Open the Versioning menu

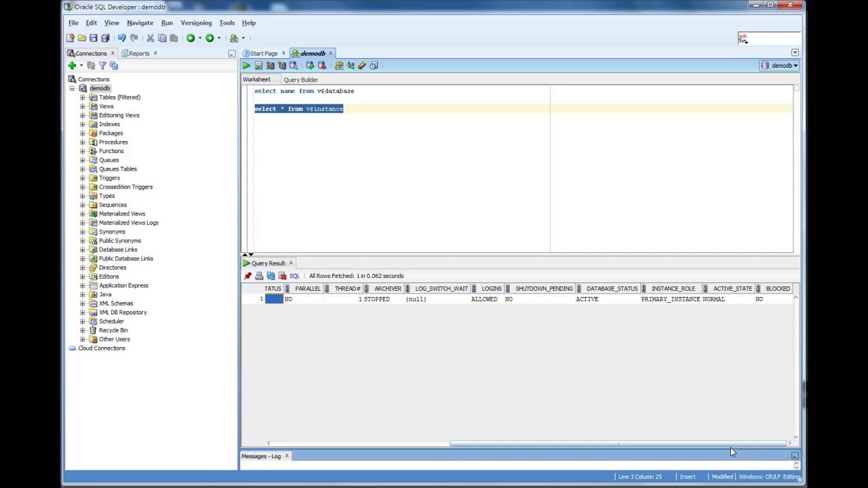pos(196,23)
